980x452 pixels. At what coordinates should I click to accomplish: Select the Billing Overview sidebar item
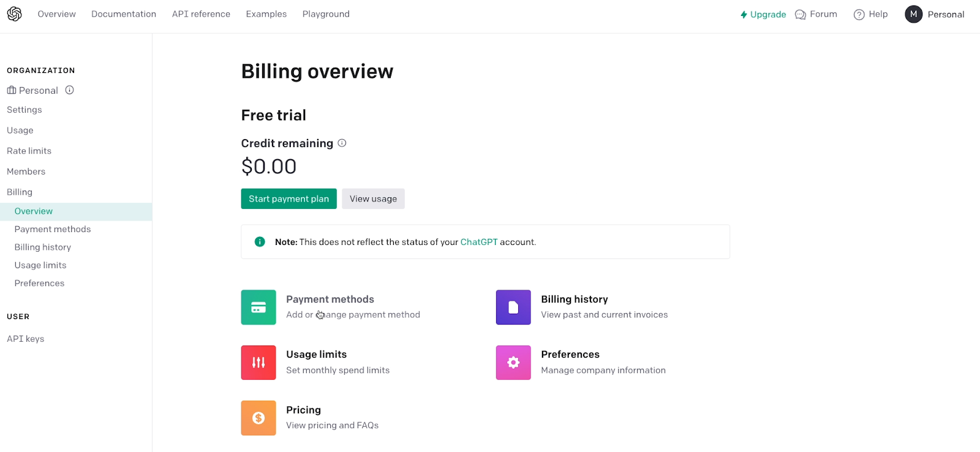click(x=76, y=211)
